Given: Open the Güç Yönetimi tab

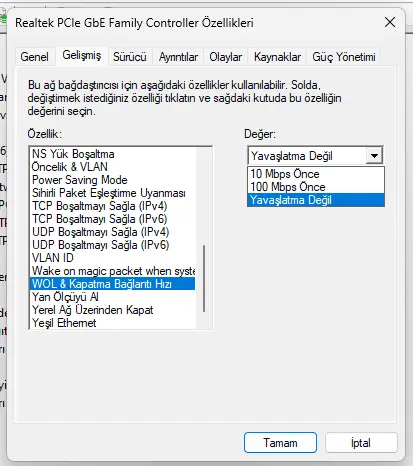Looking at the screenshot, I should 344,57.
